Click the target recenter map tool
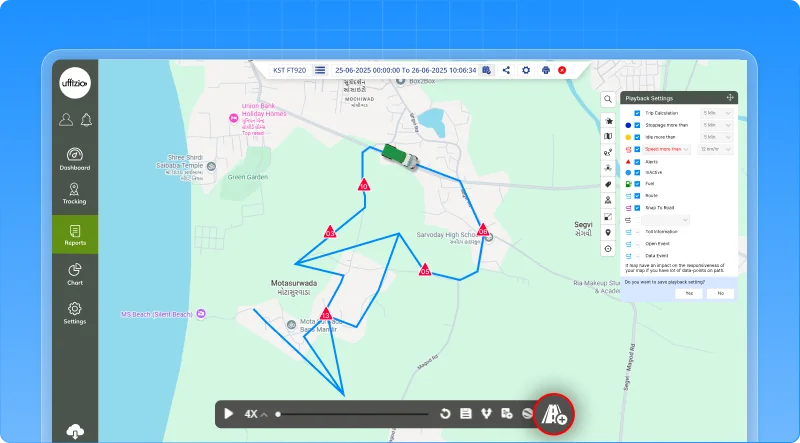Viewport: 800px width, 443px height. click(608, 249)
